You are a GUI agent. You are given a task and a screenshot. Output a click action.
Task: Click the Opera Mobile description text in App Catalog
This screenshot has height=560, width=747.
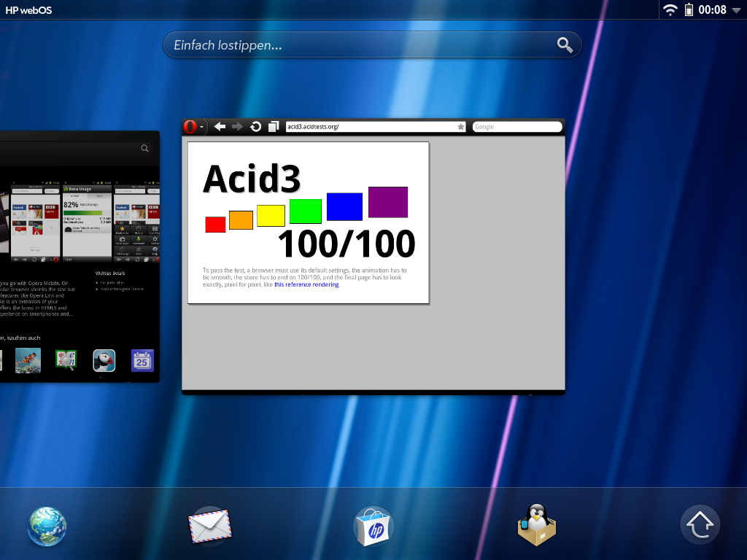point(37,298)
